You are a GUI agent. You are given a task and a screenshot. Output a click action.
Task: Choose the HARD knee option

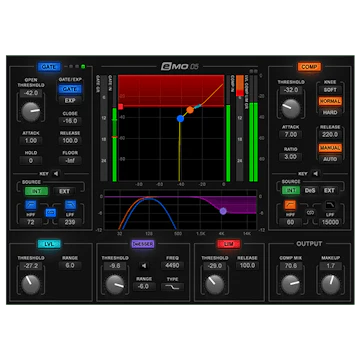pyautogui.click(x=330, y=112)
